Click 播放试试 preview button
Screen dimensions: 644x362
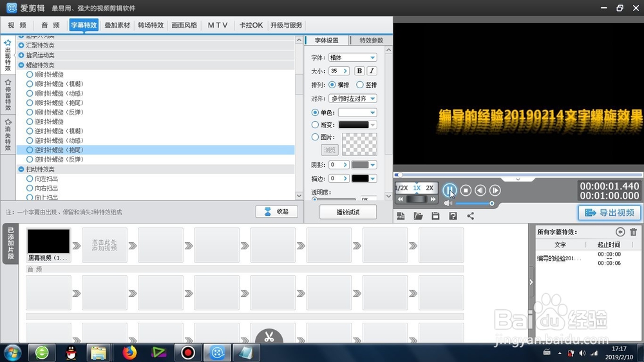348,212
